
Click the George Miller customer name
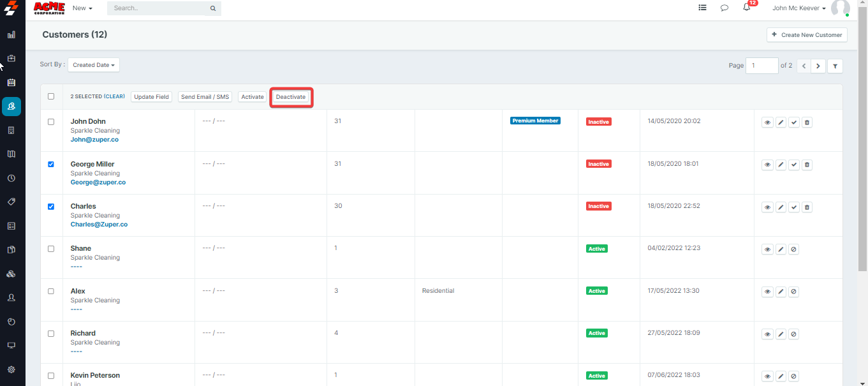point(92,164)
